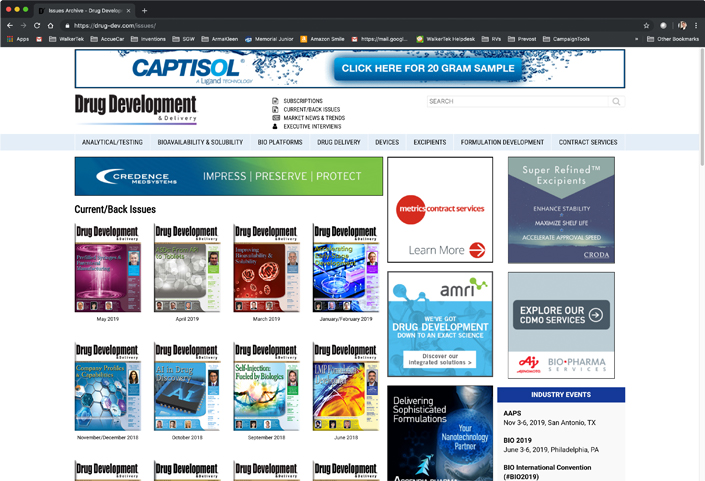705x481 pixels.
Task: Open the SGW bookmarks folder
Action: pyautogui.click(x=183, y=39)
